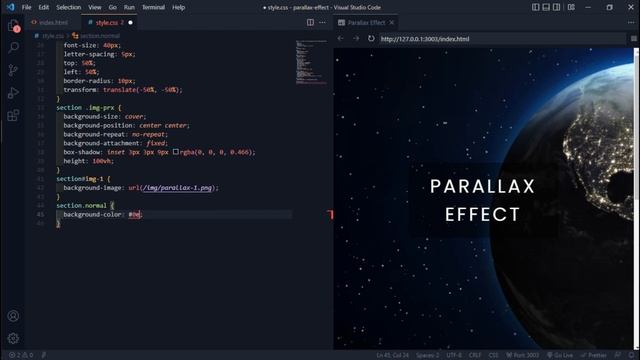Open the preview browser menu icon

coord(633,38)
